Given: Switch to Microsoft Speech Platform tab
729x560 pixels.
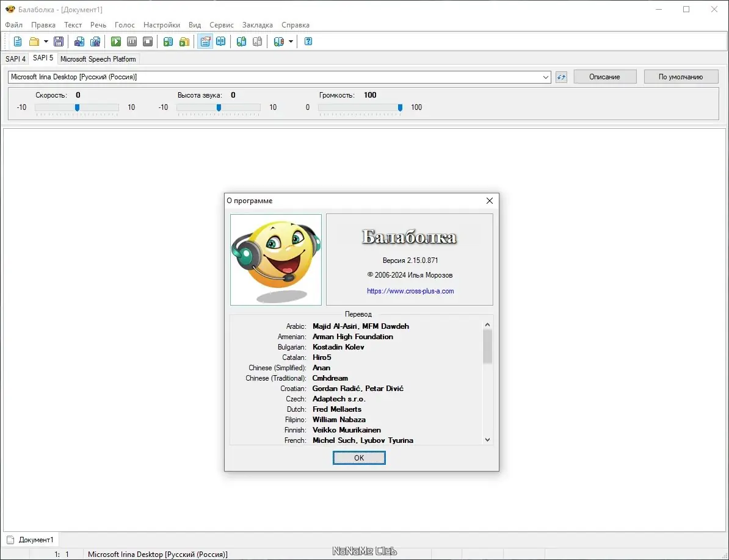Looking at the screenshot, I should 98,59.
